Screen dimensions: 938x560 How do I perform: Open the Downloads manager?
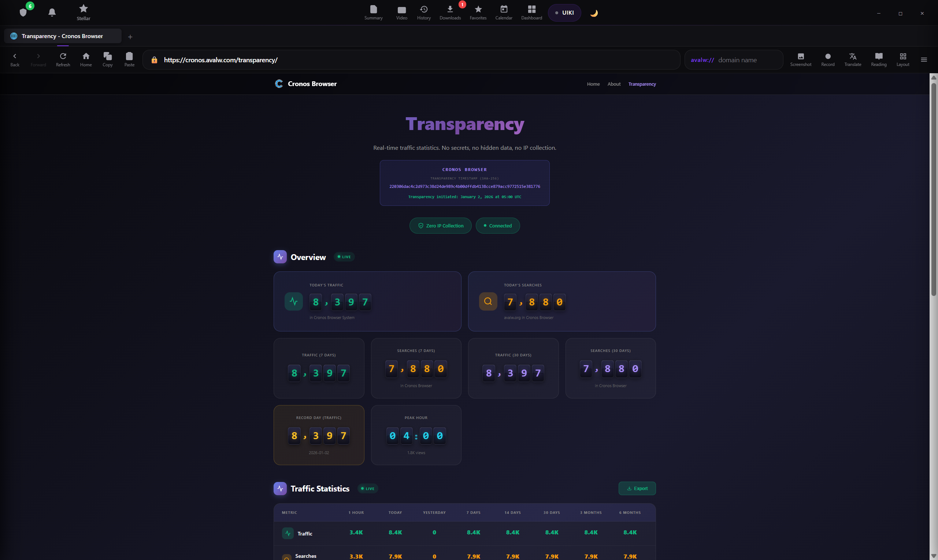click(450, 12)
